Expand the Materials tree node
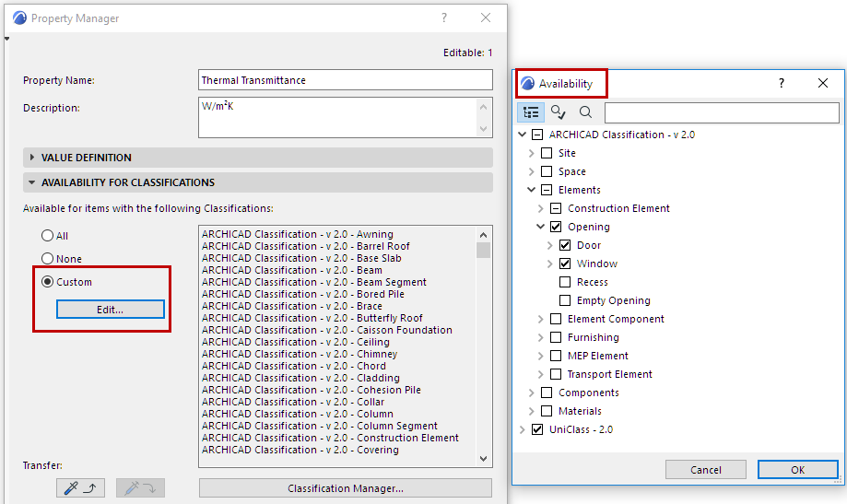The image size is (847, 504). tap(532, 411)
